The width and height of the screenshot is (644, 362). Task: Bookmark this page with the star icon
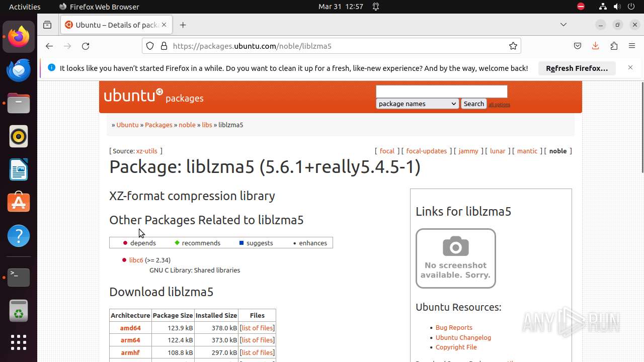click(x=513, y=46)
